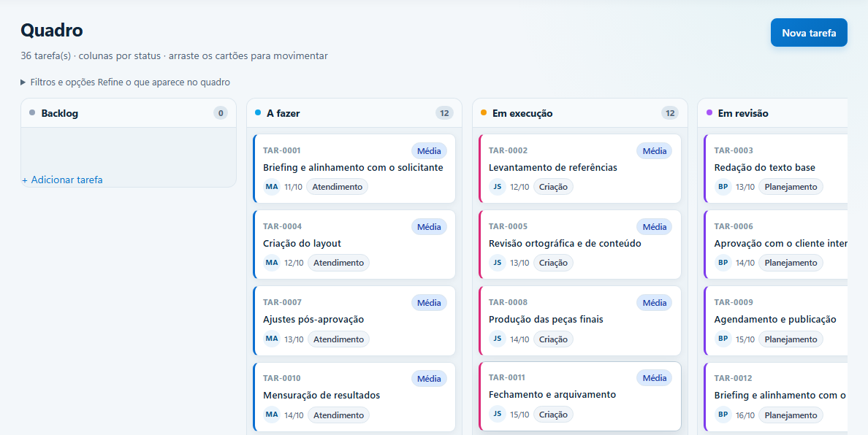Click the MA avatar on TAR-0004
The width and height of the screenshot is (868, 435).
[x=272, y=263]
